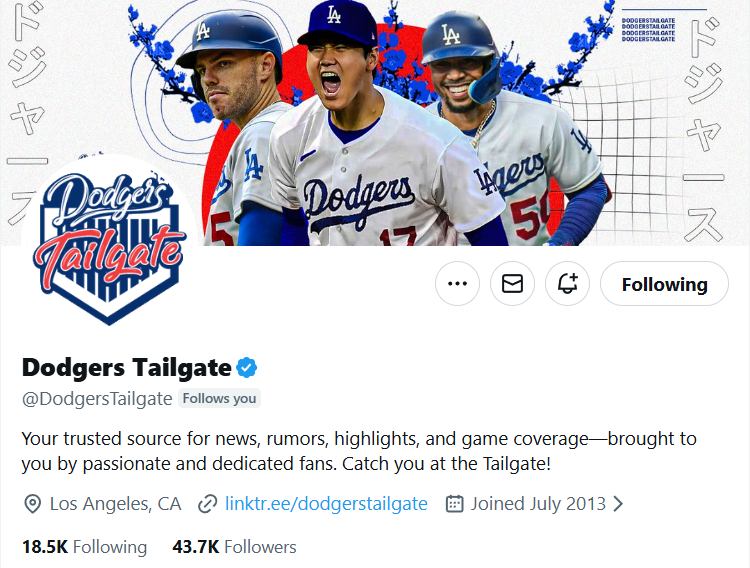
Task: Click the Joined July 2013 text
Action: (x=538, y=503)
